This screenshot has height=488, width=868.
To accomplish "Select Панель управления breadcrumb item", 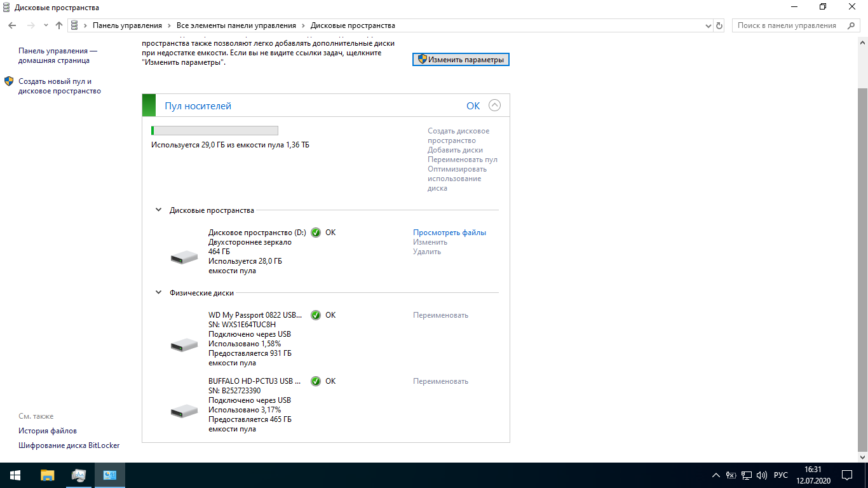I will point(127,25).
